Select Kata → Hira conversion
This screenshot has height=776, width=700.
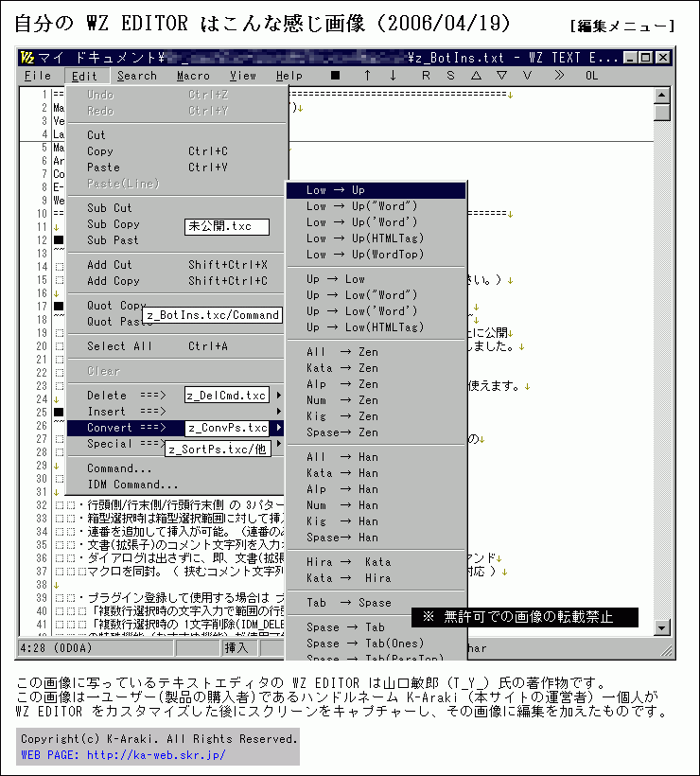click(x=376, y=578)
